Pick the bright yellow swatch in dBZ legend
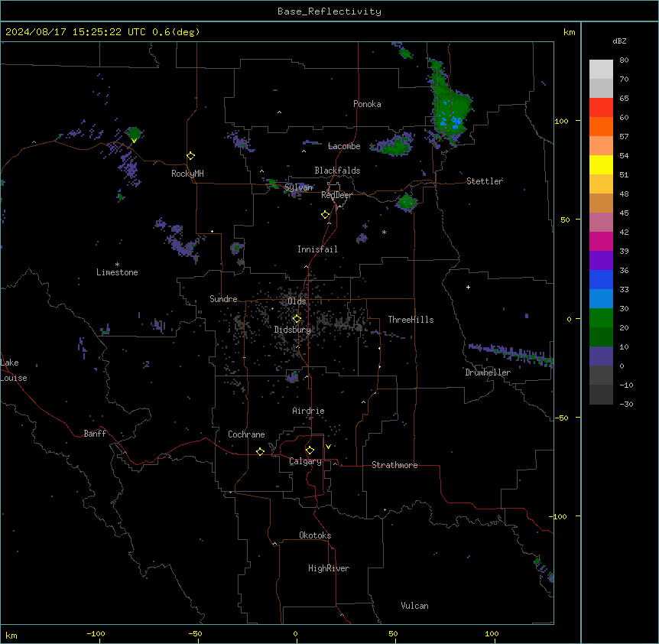659x644 pixels. [601, 164]
